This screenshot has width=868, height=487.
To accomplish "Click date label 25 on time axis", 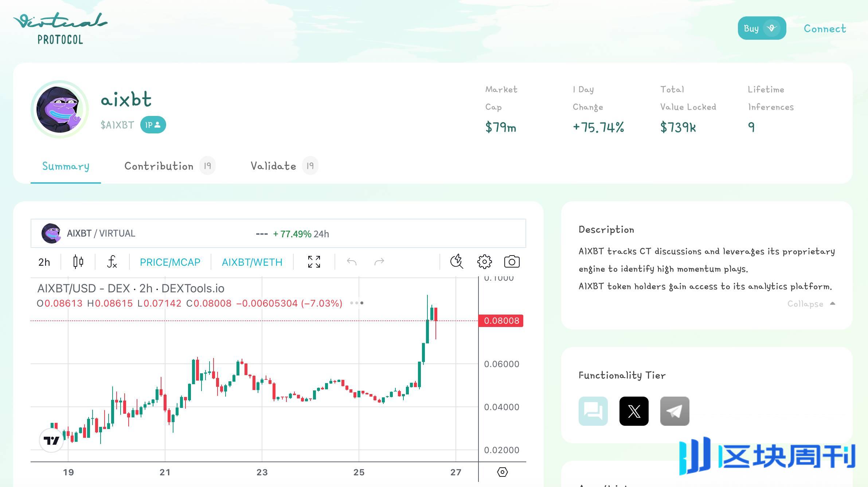I will click(x=359, y=472).
